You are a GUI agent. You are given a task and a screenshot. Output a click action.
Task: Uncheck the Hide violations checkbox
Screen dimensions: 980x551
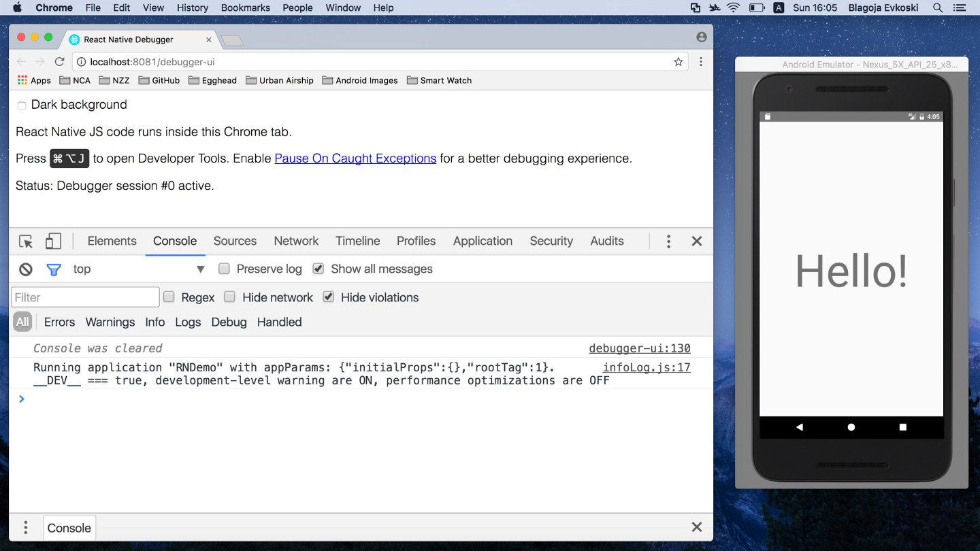(x=329, y=297)
